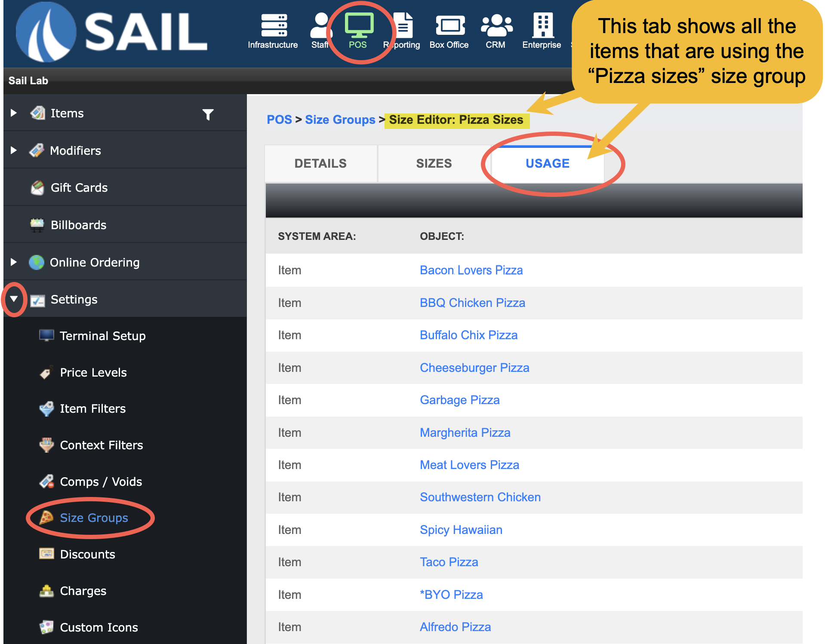Open the Margherita Pizza item link

(465, 433)
